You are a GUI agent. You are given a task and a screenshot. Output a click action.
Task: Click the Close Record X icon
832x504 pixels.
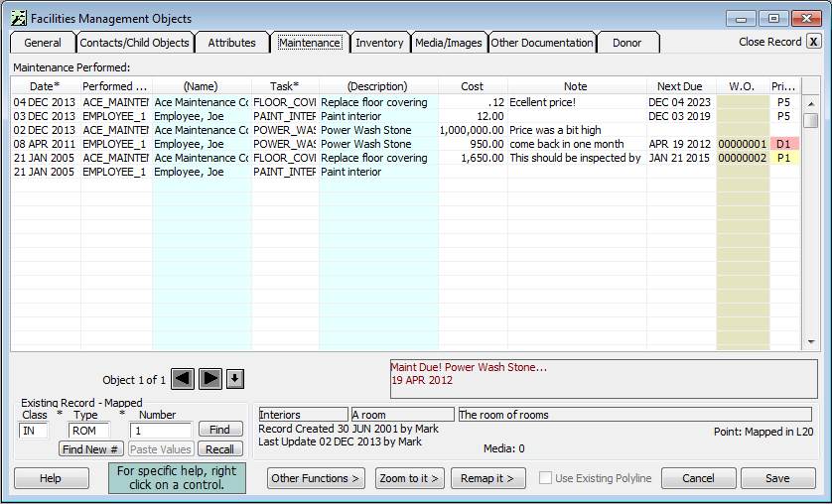click(813, 42)
